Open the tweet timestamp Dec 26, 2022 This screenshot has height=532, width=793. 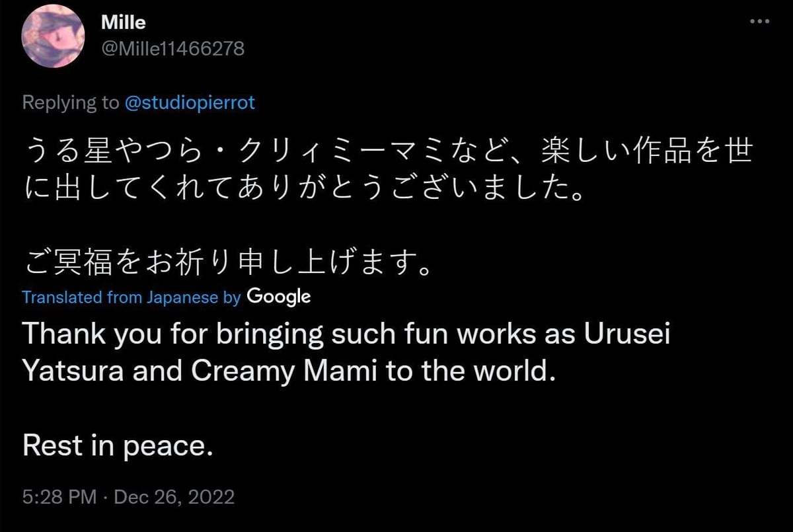click(x=172, y=497)
